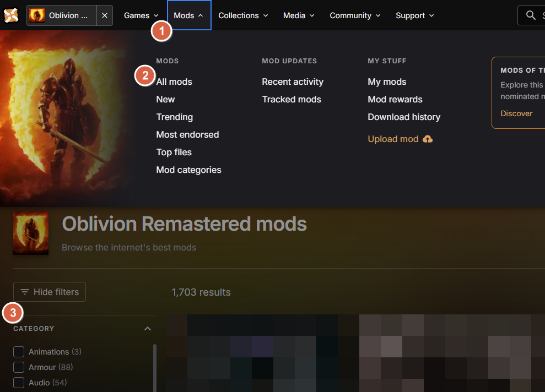Expand the Games dropdown menu
545x392 pixels.
(x=141, y=15)
